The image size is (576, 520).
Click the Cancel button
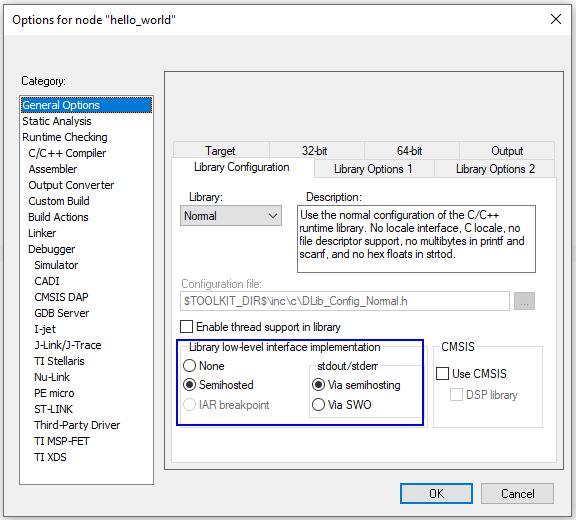coord(517,493)
